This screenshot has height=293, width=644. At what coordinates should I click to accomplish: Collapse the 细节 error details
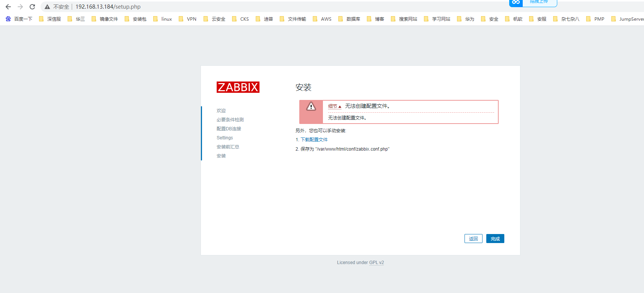[x=335, y=106]
